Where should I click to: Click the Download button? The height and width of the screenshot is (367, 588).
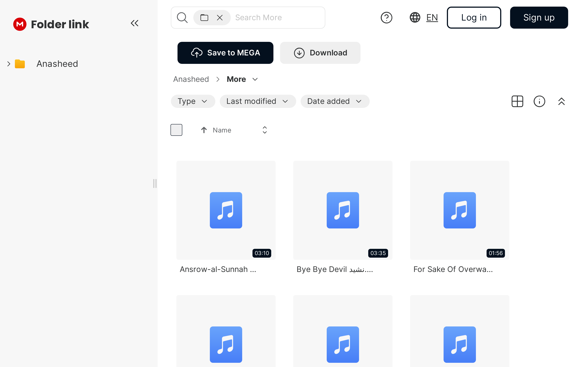click(320, 53)
